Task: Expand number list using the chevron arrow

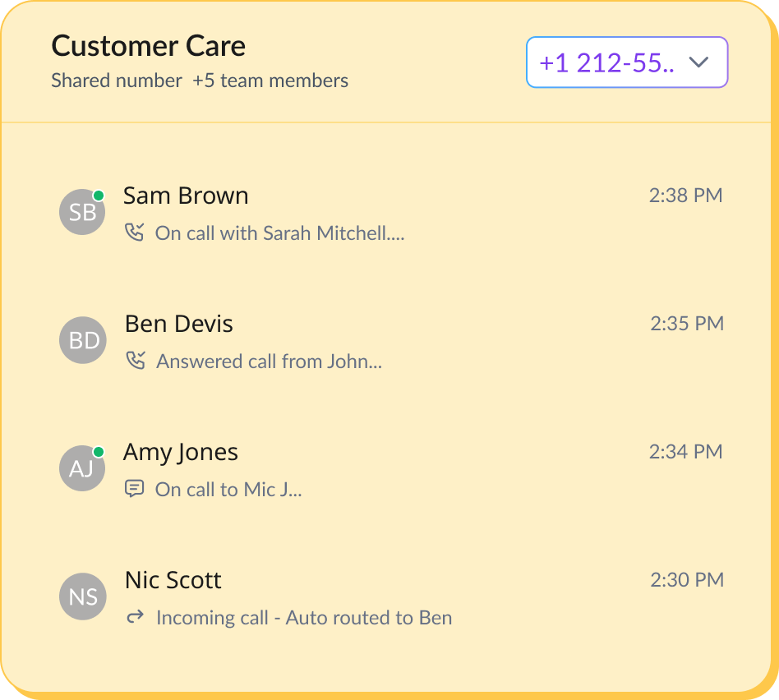Action: pyautogui.click(x=698, y=62)
